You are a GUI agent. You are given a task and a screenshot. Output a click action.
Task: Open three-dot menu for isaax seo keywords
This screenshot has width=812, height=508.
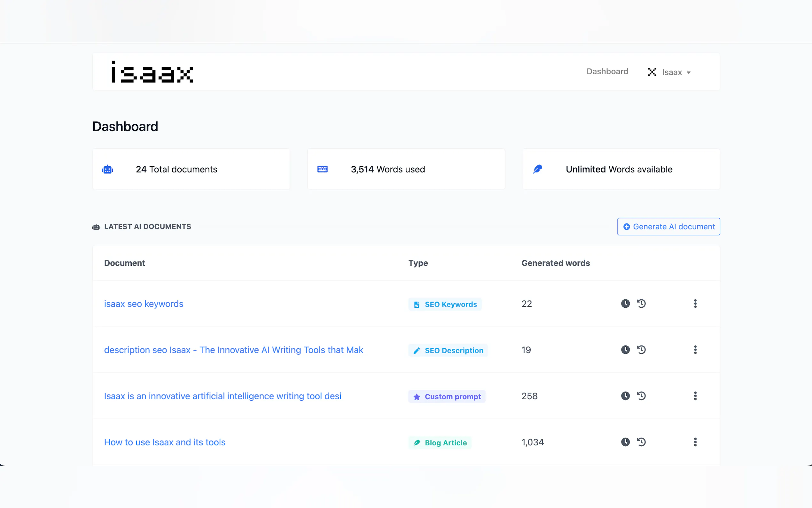coord(695,304)
